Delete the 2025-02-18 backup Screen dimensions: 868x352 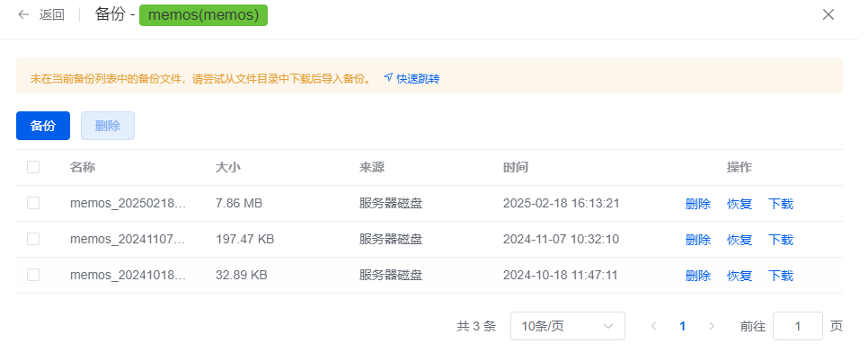coord(698,204)
